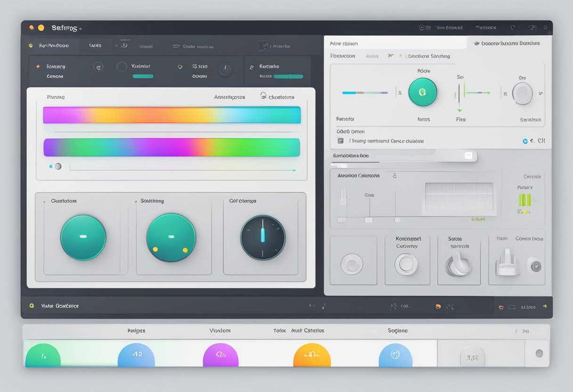Expand the dropdown beside Onustions Sonmerg
This screenshot has height=392, width=573.
[401, 56]
